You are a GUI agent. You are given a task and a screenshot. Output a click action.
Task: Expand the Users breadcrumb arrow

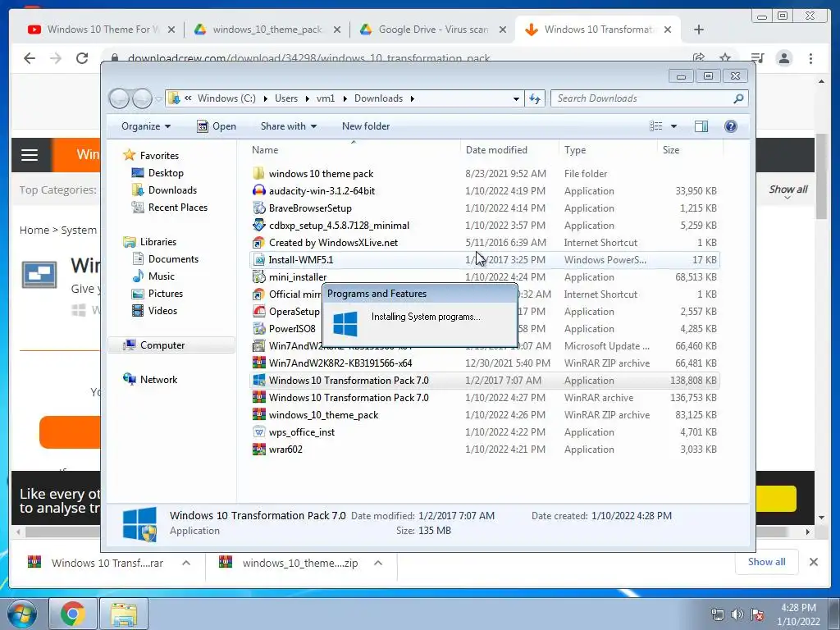click(x=307, y=98)
